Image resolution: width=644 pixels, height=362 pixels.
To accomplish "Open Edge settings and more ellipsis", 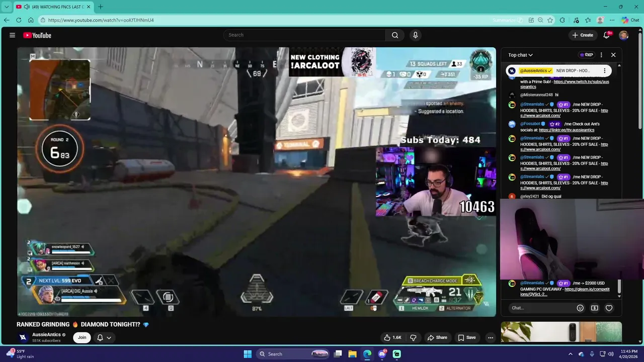I will pyautogui.click(x=612, y=20).
